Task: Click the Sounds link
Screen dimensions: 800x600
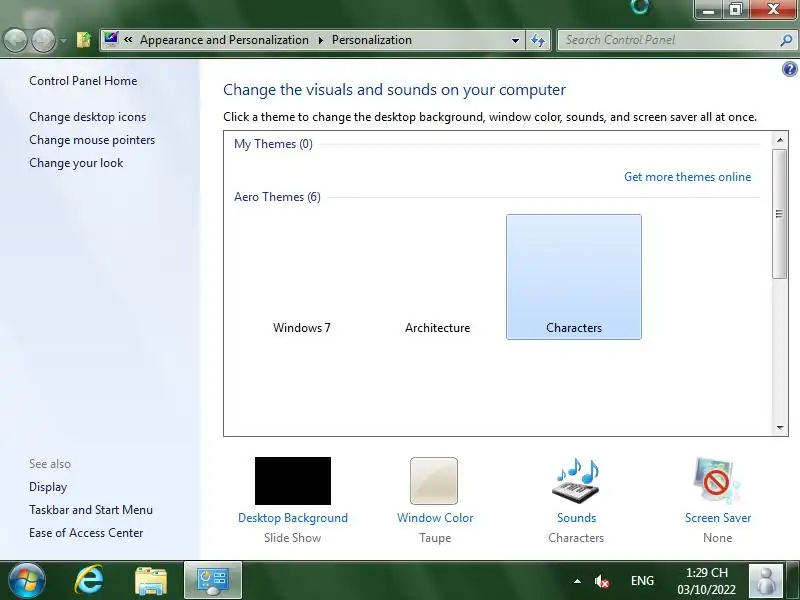Action: 576,518
